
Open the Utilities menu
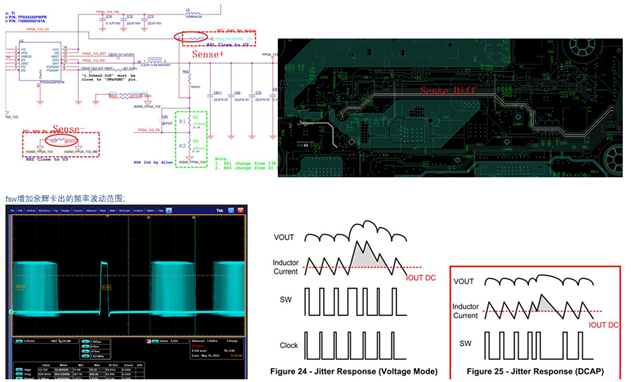click(x=150, y=211)
